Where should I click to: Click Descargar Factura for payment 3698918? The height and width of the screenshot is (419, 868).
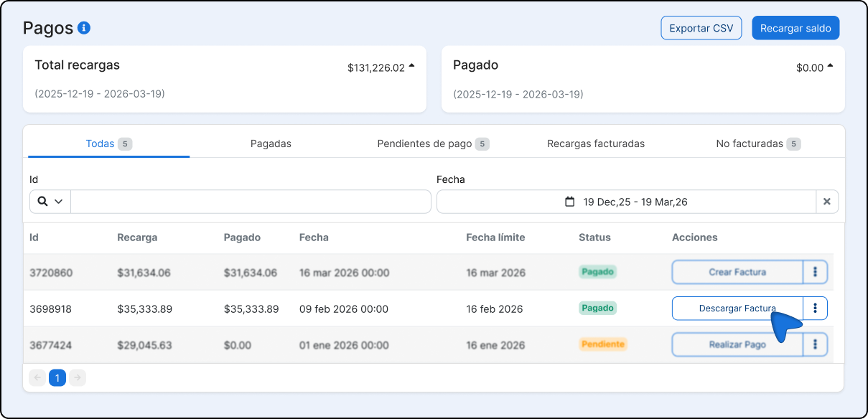click(737, 308)
